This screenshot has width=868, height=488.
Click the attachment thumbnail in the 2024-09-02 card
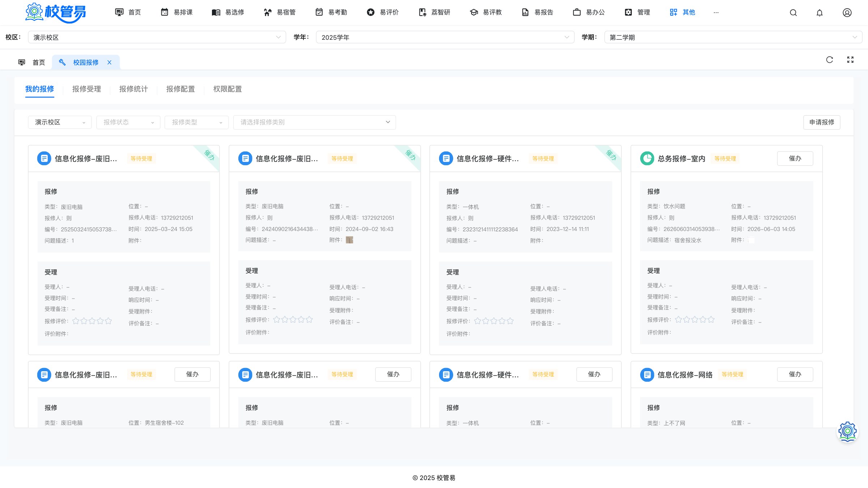coord(349,240)
